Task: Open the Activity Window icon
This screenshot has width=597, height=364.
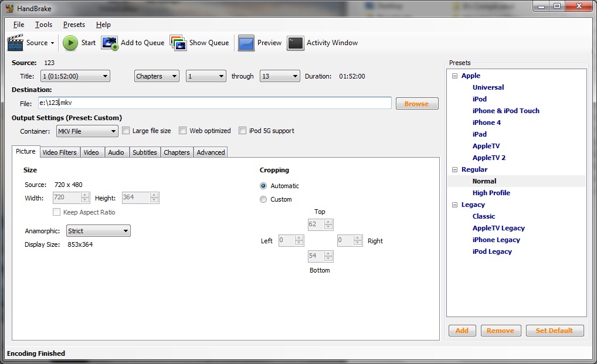Action: [296, 43]
